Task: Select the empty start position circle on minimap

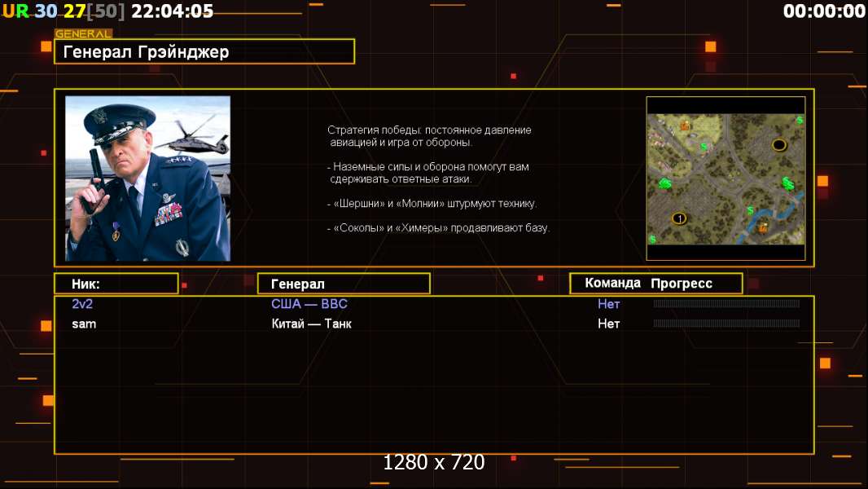Action: coord(779,145)
